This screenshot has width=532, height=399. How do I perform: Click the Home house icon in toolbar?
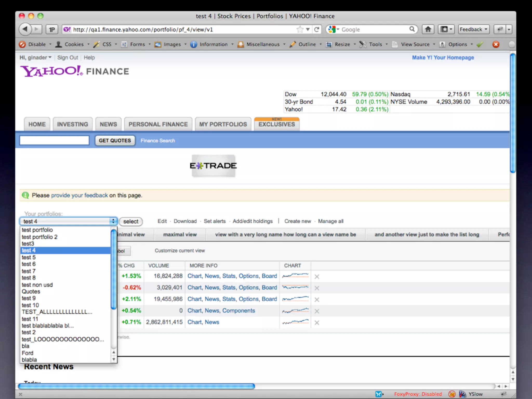(x=428, y=29)
